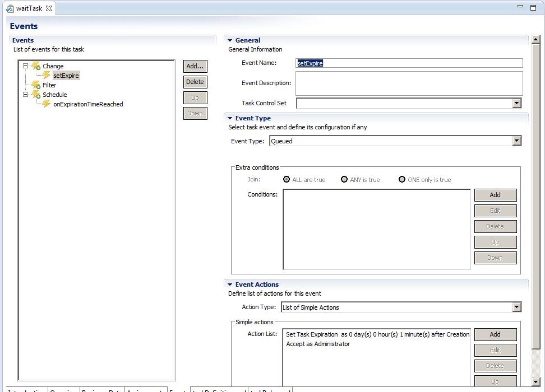Click the Schedule event category icon

click(36, 95)
